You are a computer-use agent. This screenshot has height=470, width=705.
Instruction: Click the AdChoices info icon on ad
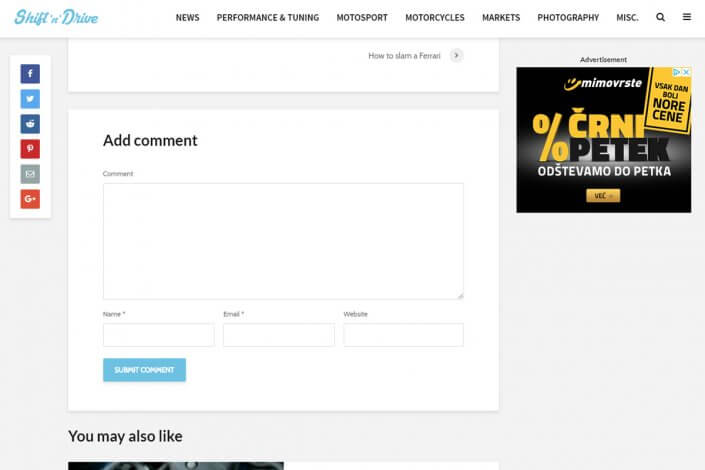point(676,73)
